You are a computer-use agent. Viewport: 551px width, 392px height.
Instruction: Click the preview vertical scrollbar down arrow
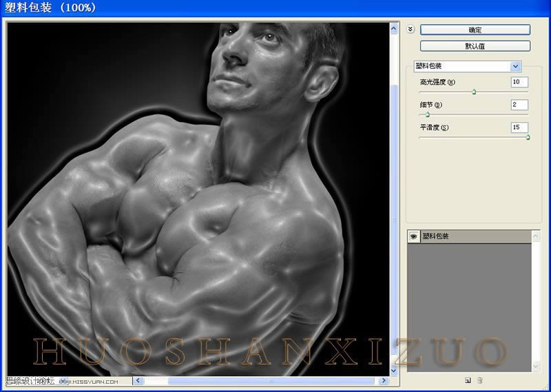(394, 370)
